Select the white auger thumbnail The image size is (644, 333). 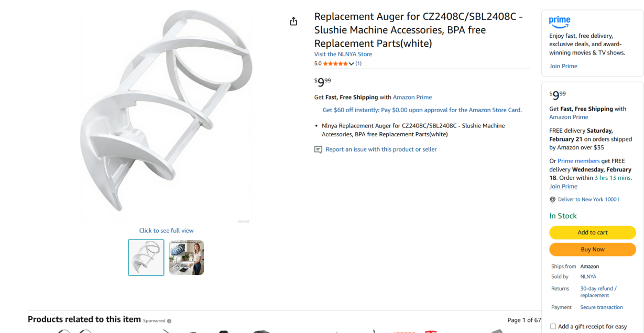point(146,257)
